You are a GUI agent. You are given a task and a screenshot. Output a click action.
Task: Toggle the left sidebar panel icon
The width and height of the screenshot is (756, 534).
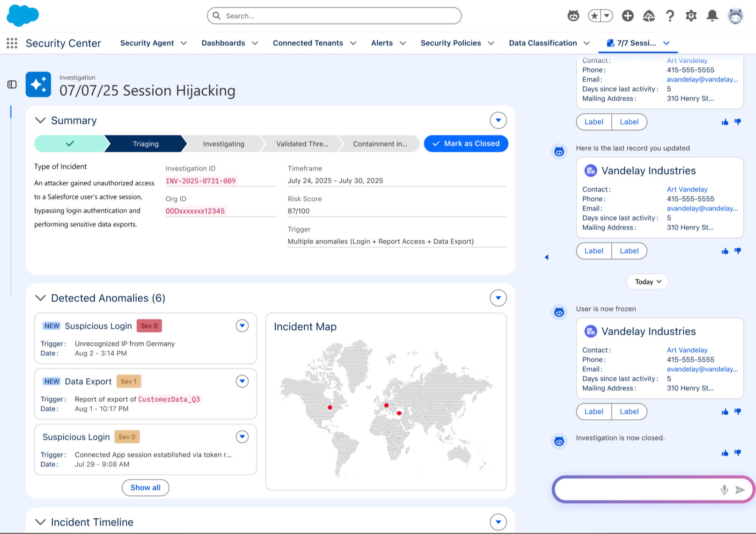click(x=12, y=85)
